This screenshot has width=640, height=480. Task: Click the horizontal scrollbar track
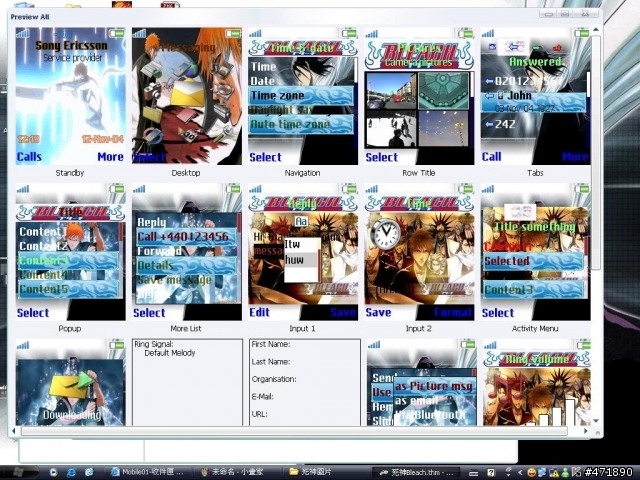pyautogui.click(x=294, y=431)
